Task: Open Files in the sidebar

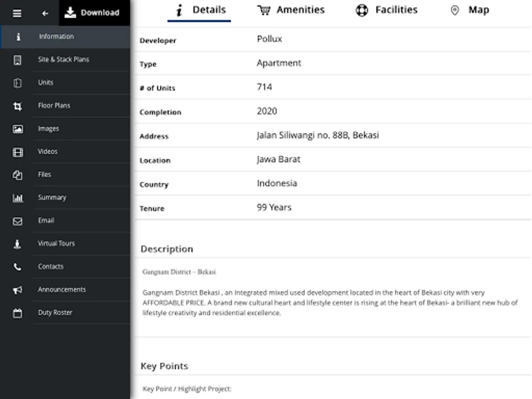Action: pyautogui.click(x=44, y=175)
